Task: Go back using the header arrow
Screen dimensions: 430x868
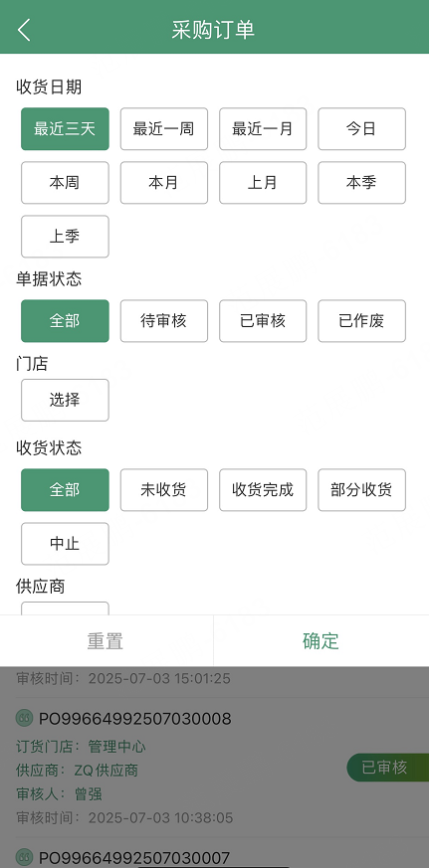Action: click(24, 30)
